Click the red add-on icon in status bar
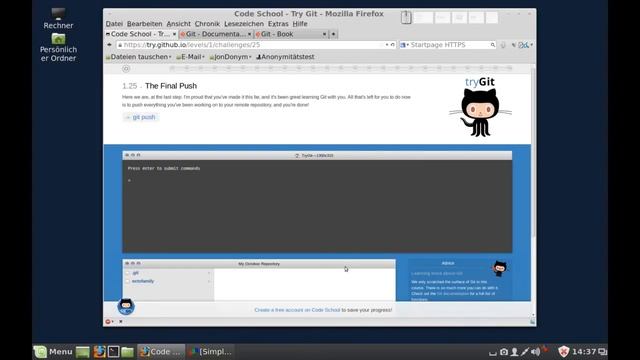This screenshot has width=640, height=360. click(108, 322)
